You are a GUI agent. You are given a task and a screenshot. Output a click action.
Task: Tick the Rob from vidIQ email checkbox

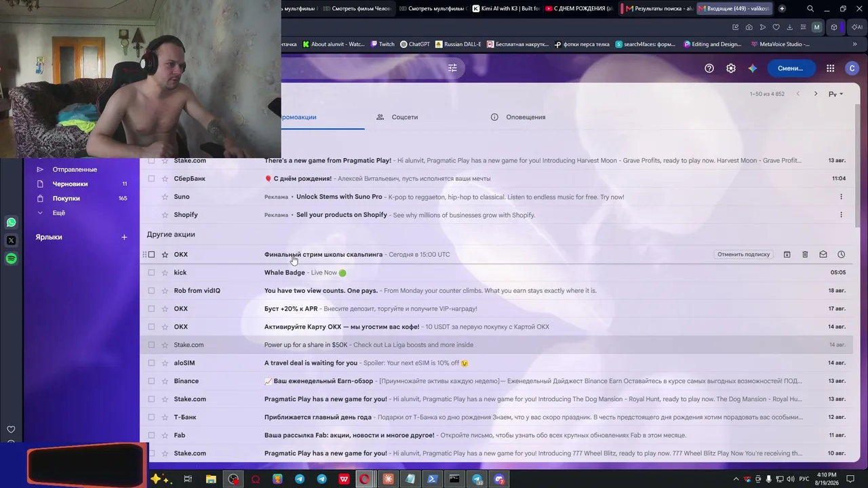(x=151, y=291)
